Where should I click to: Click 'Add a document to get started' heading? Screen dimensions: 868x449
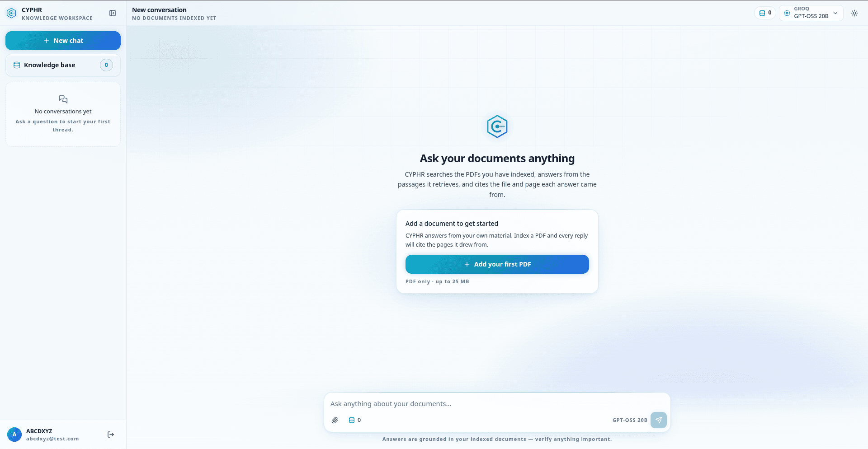click(452, 224)
